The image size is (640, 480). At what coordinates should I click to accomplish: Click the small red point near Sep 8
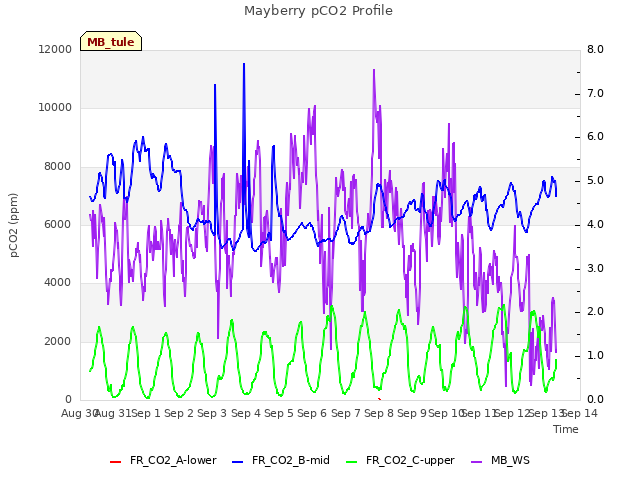click(x=380, y=399)
